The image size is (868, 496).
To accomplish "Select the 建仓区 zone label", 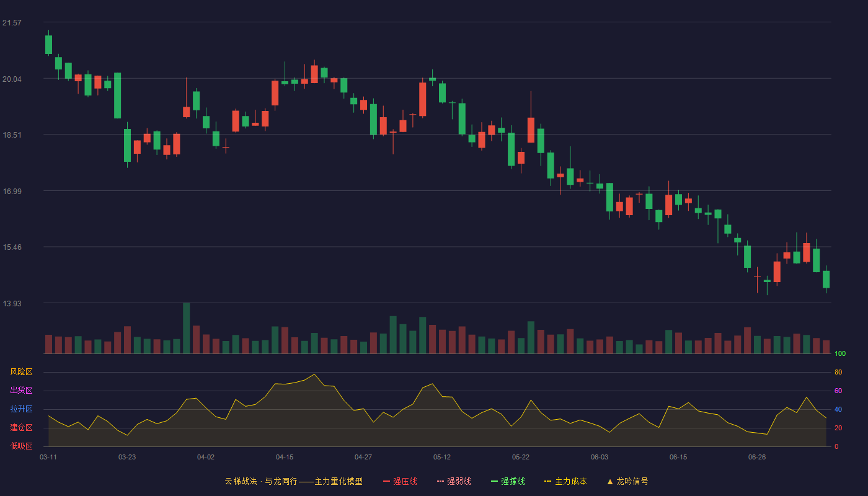I will coord(21,428).
